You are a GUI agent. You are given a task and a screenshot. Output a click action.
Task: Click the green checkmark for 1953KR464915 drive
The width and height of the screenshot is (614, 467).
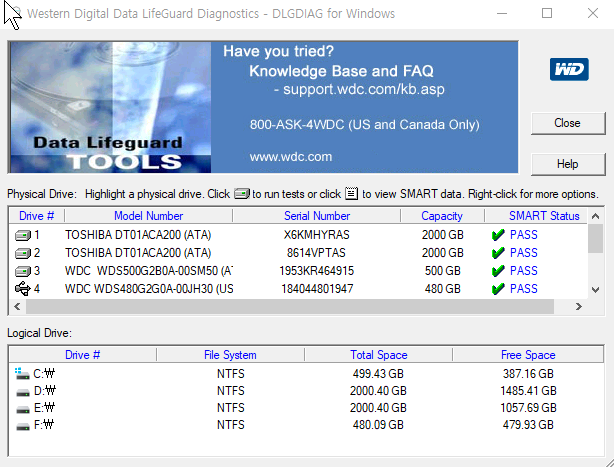pos(498,271)
